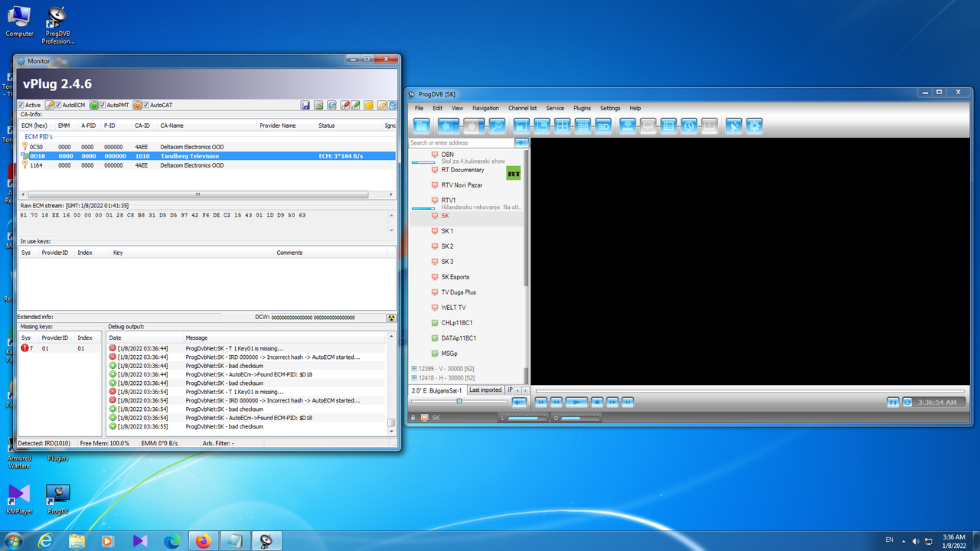Click the Status column header in CA-Info

(x=348, y=125)
